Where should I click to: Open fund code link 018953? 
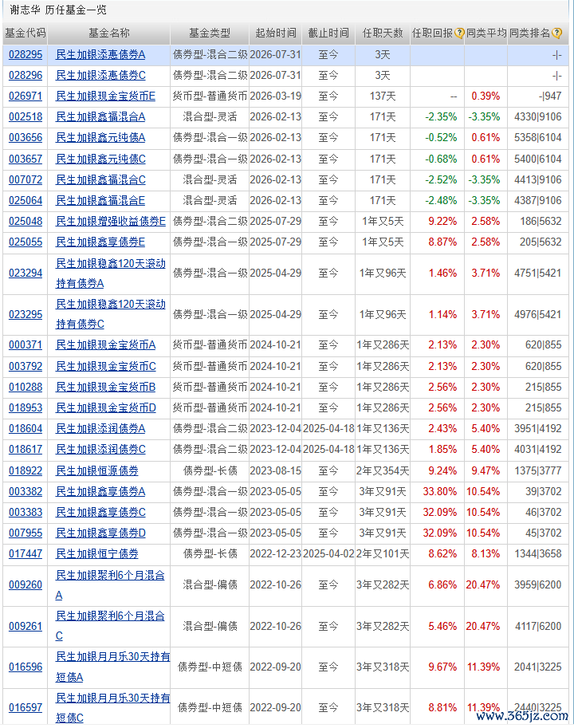(26, 408)
